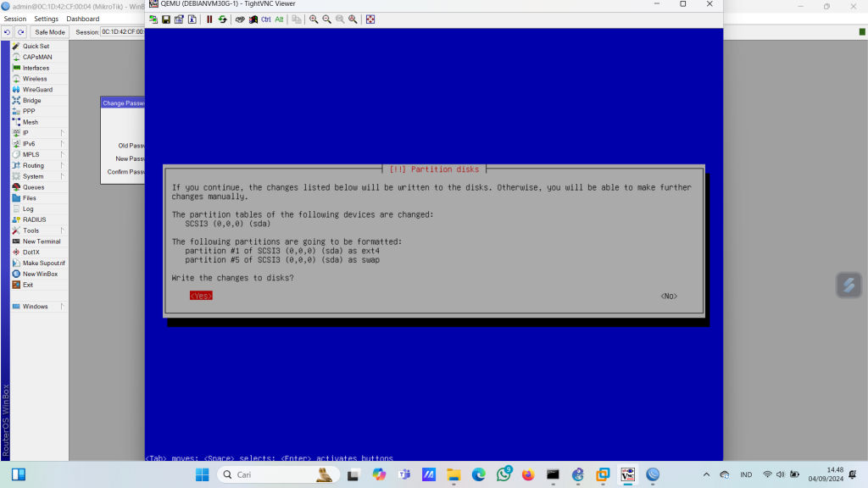Screen dimensions: 868x488
Task: Toggle the Safe Mode button in WinBox
Action: pos(49,32)
